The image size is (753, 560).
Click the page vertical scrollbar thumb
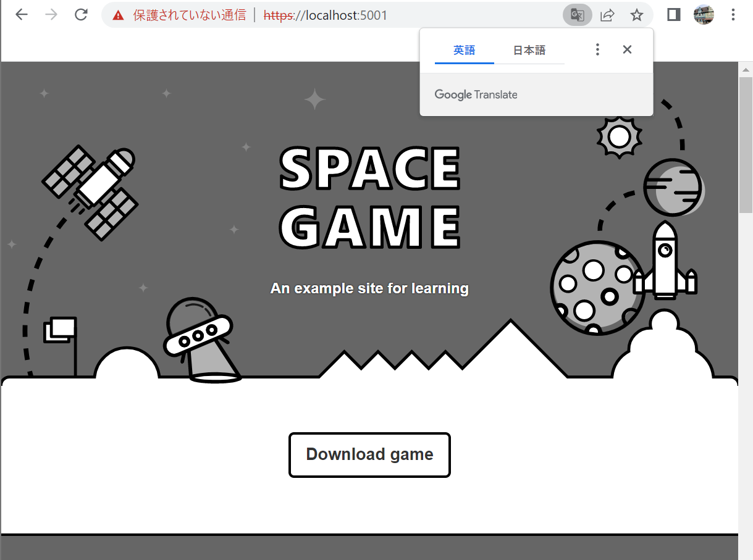pos(746,144)
